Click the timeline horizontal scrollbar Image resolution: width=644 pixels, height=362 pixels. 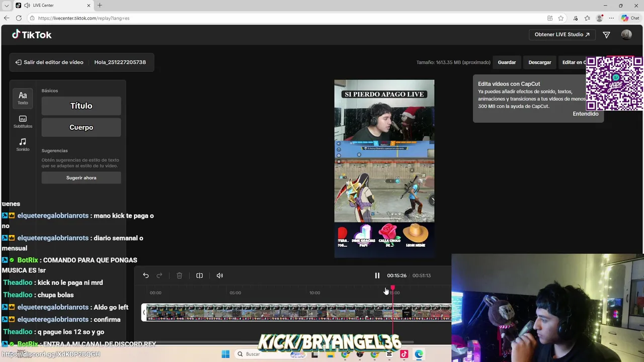(x=274, y=342)
